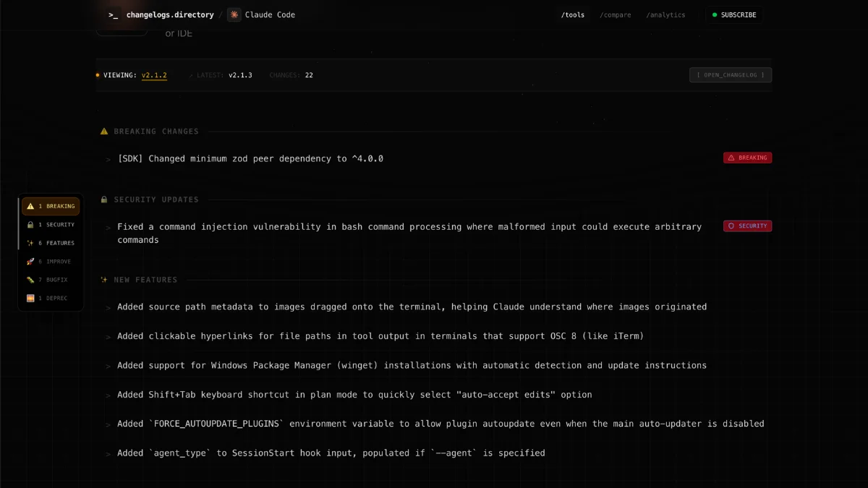Expand the winget support feature entry

click(x=108, y=365)
